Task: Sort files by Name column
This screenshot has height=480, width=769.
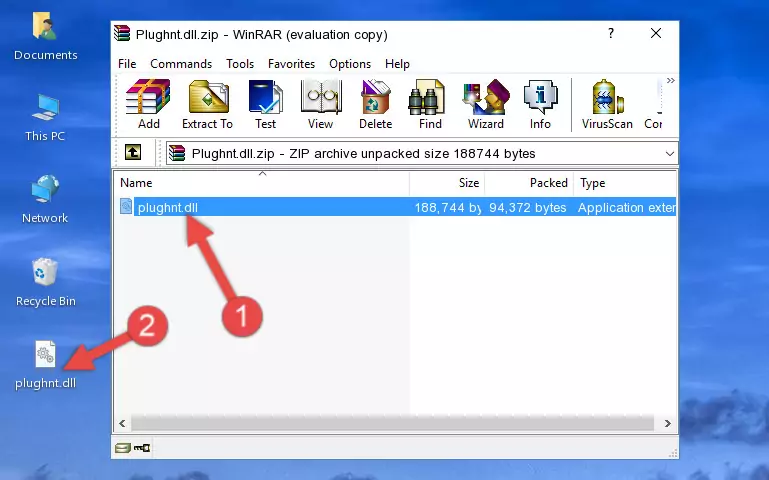Action: click(262, 183)
